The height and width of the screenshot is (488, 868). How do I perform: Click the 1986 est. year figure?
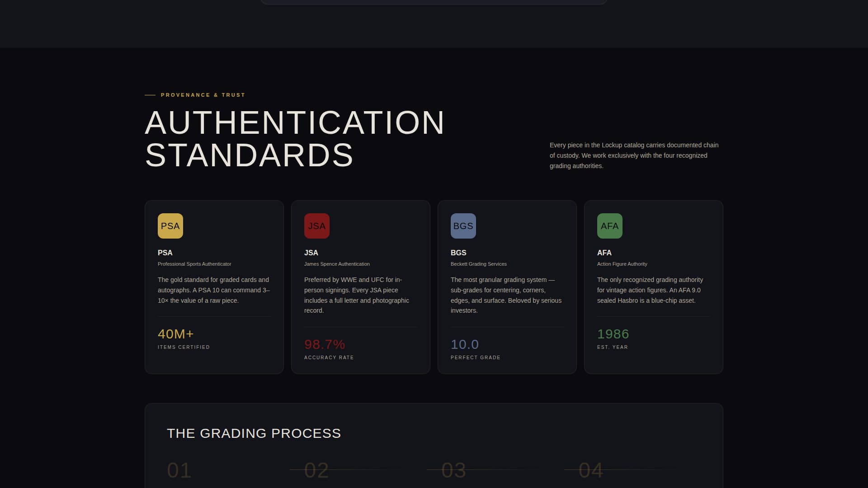coord(613,334)
